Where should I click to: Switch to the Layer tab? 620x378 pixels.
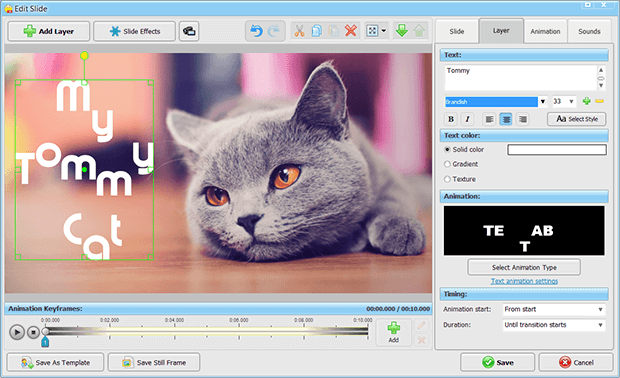[501, 30]
